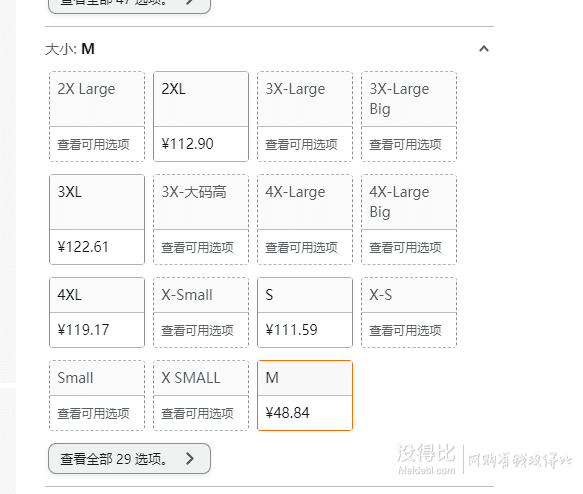The height and width of the screenshot is (494, 583).
Task: Select the 2XL size option
Action: pos(201,116)
